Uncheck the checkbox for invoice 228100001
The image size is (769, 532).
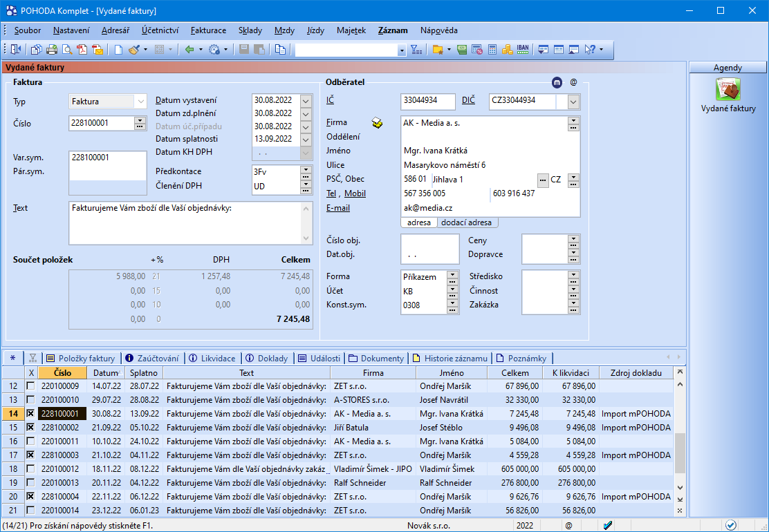click(31, 413)
